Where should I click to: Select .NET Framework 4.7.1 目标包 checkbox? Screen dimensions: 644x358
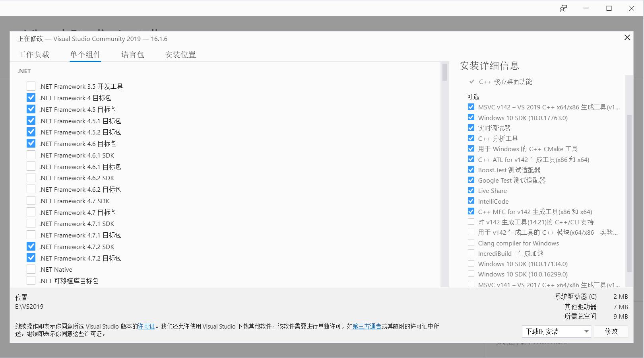31,235
